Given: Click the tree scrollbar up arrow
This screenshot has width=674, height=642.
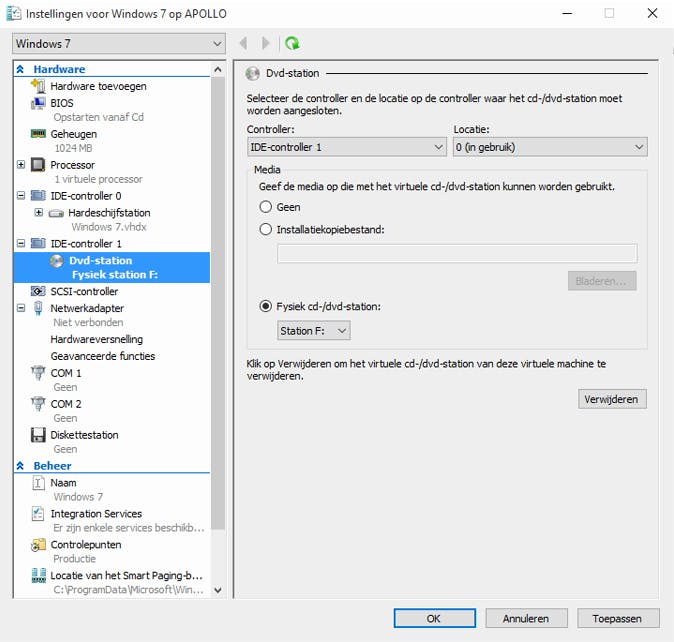Looking at the screenshot, I should point(218,69).
